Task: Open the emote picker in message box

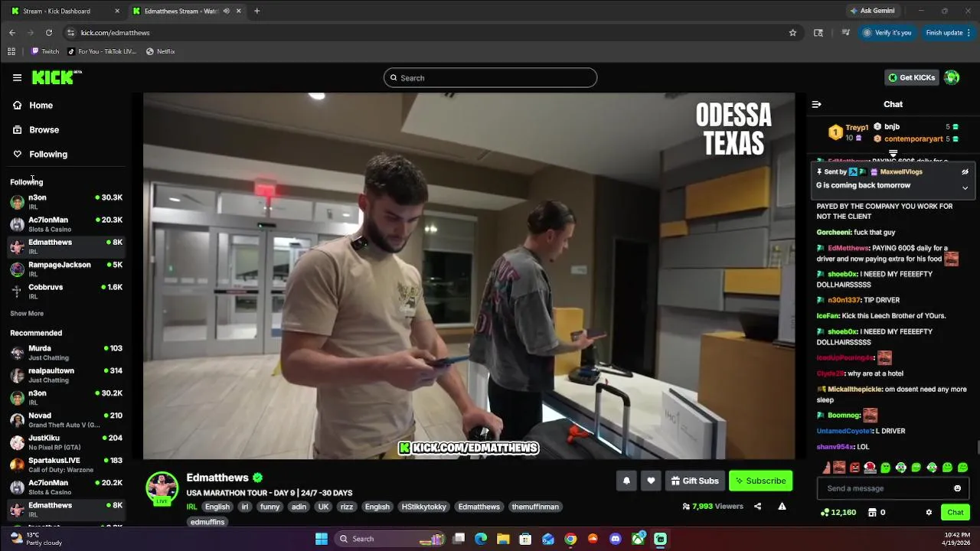Action: [x=957, y=488]
